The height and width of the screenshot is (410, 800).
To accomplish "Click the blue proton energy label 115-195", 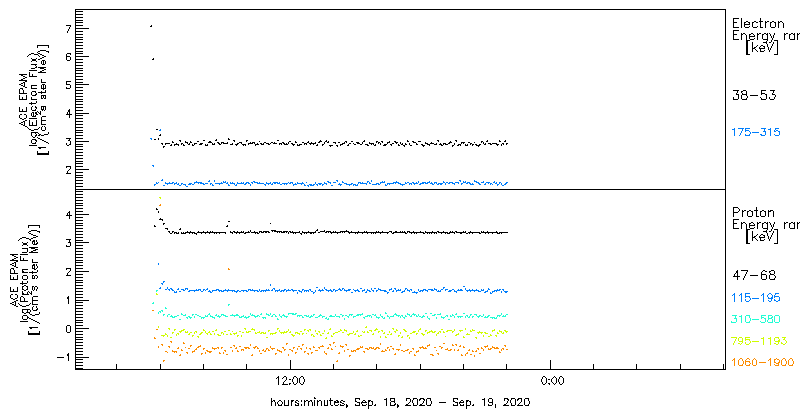I will [756, 297].
